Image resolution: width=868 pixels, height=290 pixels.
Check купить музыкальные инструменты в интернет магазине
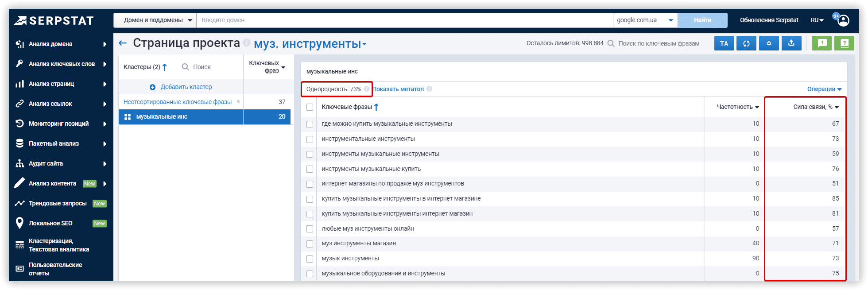pos(310,199)
